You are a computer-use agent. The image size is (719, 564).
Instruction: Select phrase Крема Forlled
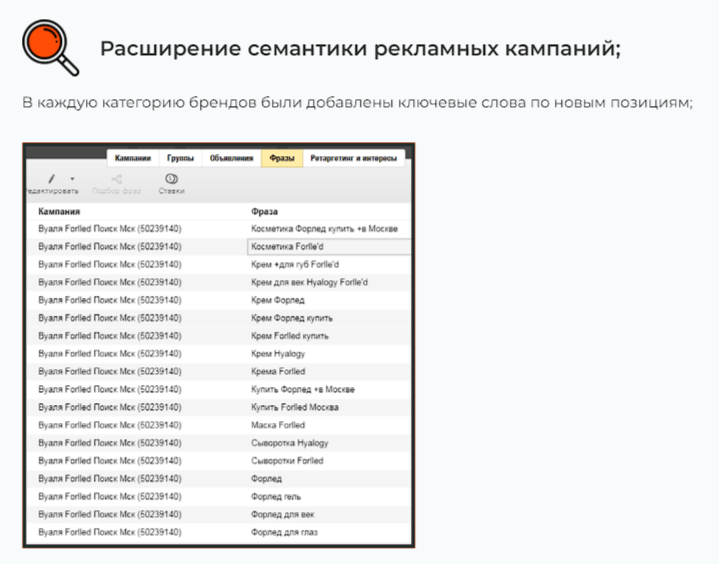pos(278,371)
